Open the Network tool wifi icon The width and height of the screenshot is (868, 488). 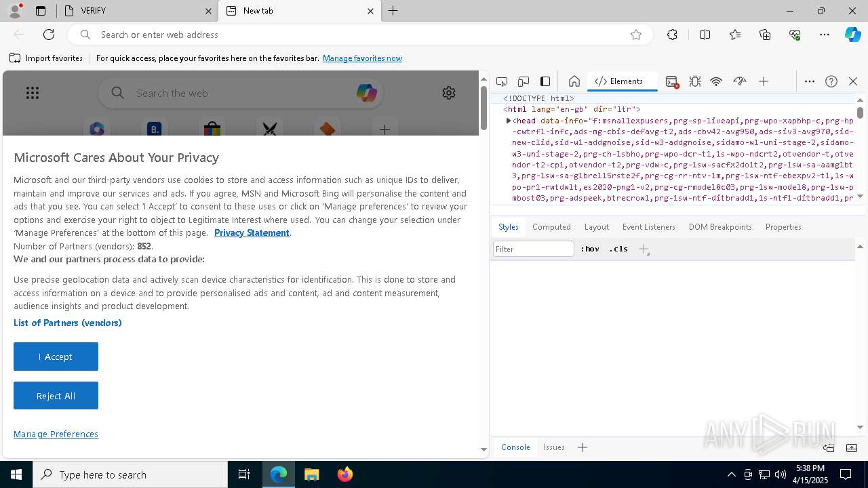pos(716,81)
